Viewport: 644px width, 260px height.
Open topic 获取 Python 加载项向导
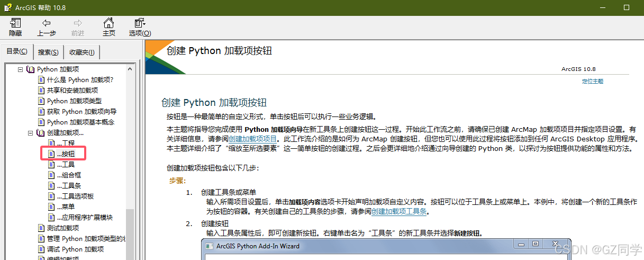pyautogui.click(x=82, y=112)
